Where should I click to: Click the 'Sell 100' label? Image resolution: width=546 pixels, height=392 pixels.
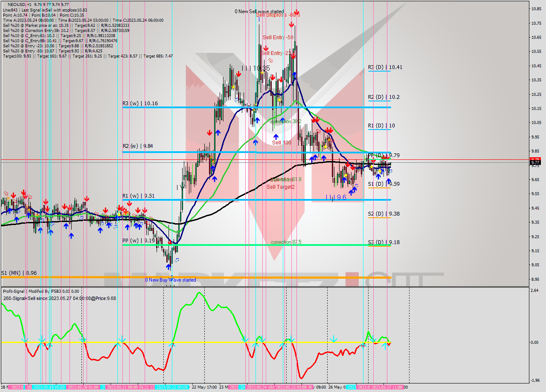point(282,142)
